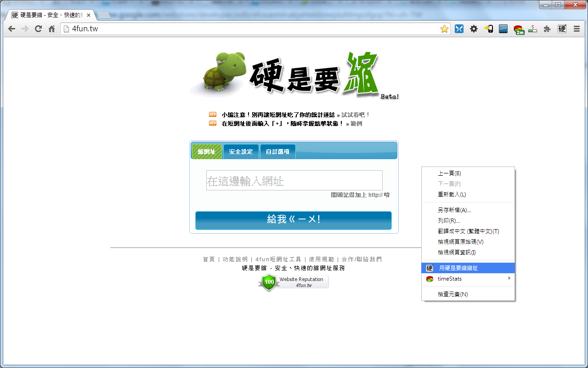This screenshot has width=588, height=368.
Task: Click the 硬 icon in context menu
Action: pos(430,268)
